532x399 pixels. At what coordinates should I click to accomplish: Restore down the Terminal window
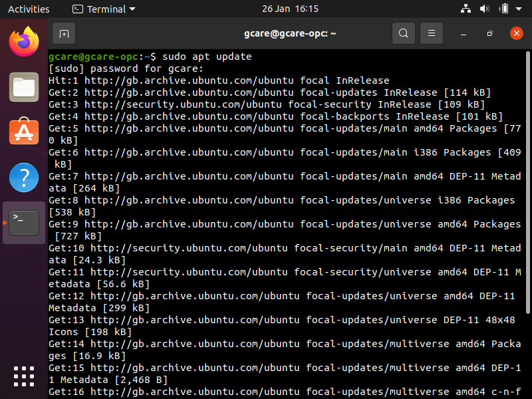click(489, 34)
